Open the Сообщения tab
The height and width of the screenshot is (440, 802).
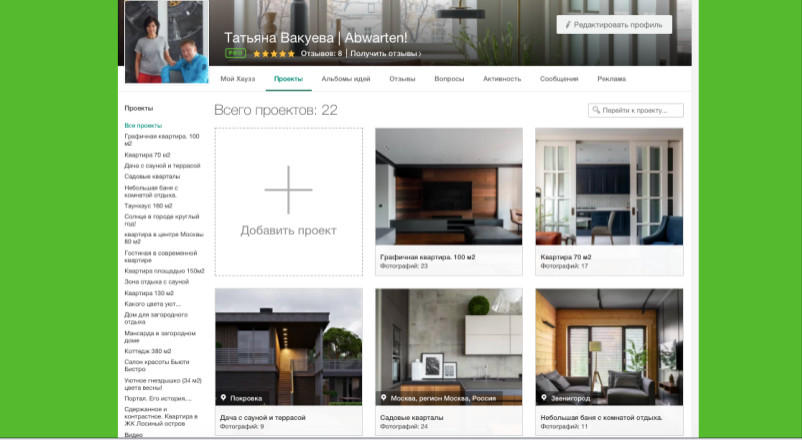point(559,79)
